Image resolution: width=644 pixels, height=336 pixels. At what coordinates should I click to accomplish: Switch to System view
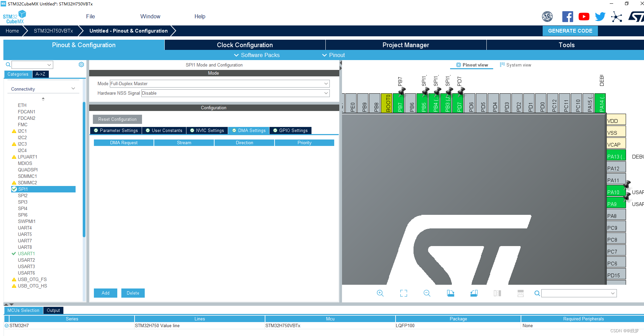[x=516, y=65]
